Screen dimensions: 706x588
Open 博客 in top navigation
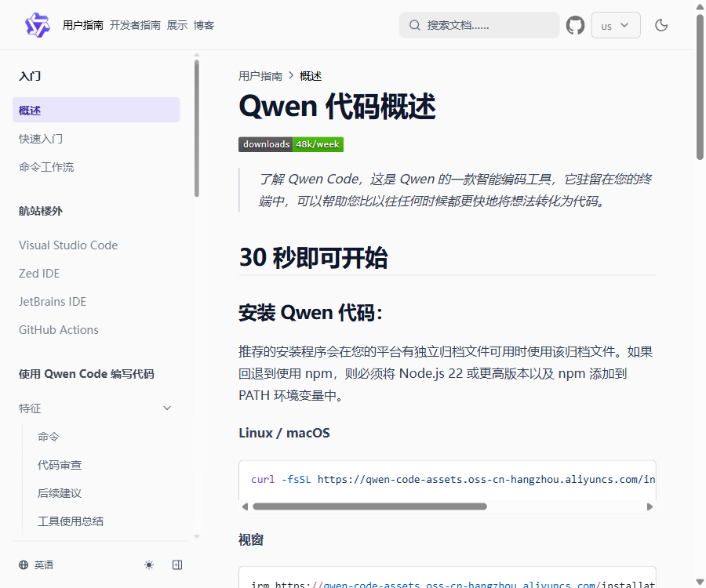[204, 25]
